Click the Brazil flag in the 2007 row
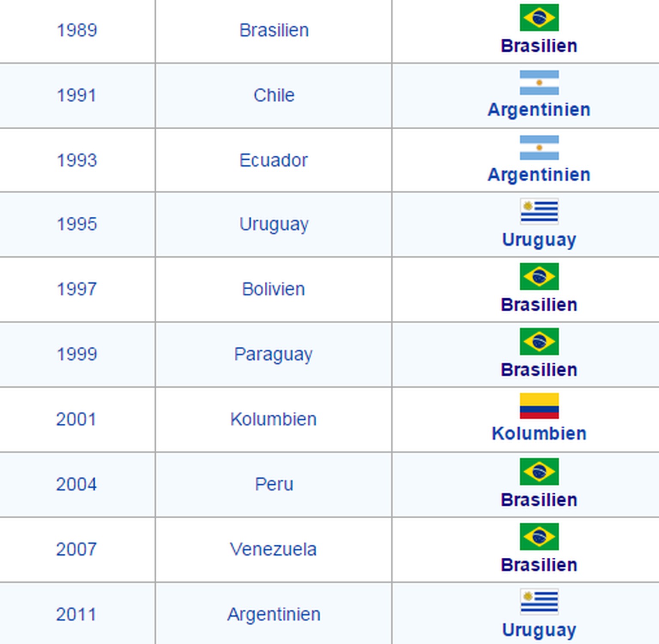The width and height of the screenshot is (659, 644). 539,536
